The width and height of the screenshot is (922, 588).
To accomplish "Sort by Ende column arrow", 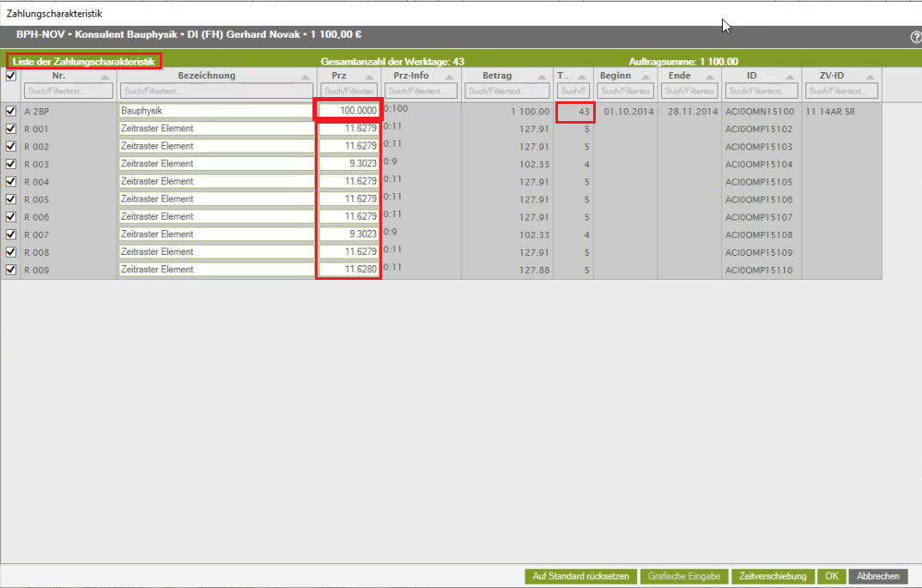I will [709, 77].
